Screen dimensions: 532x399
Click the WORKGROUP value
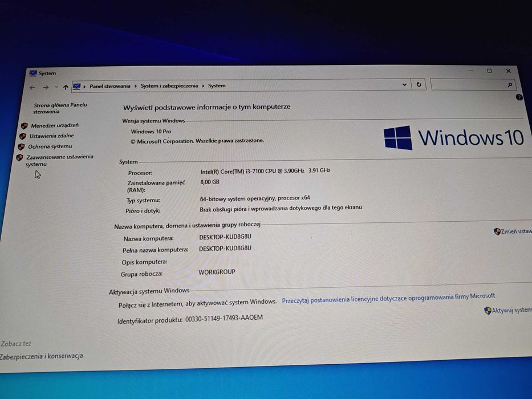(217, 272)
